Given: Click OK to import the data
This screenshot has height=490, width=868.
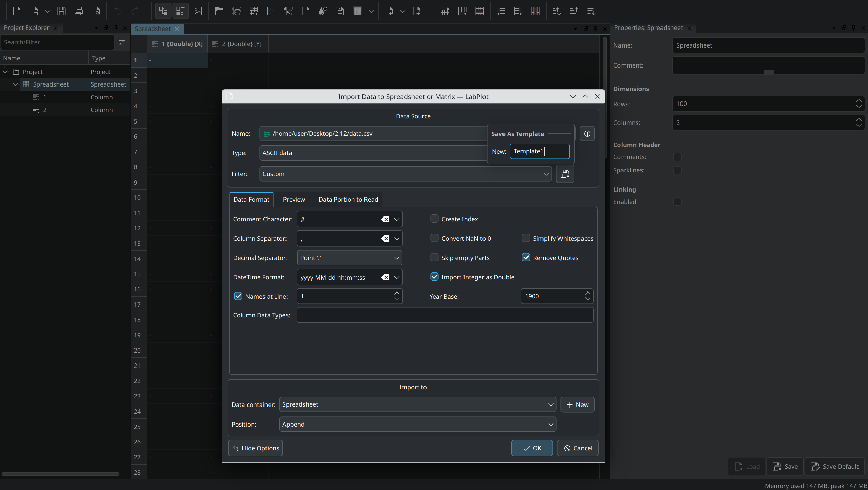Looking at the screenshot, I should [532, 448].
